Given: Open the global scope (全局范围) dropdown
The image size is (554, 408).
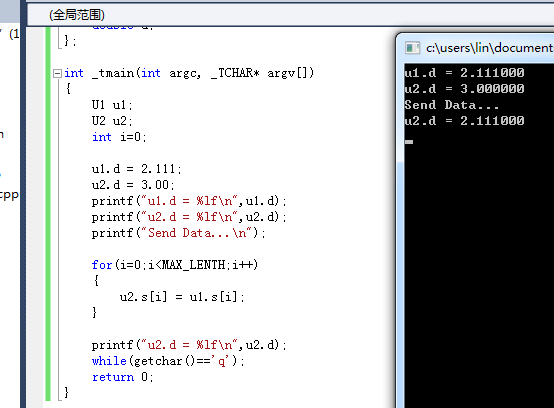Looking at the screenshot, I should (290, 14).
